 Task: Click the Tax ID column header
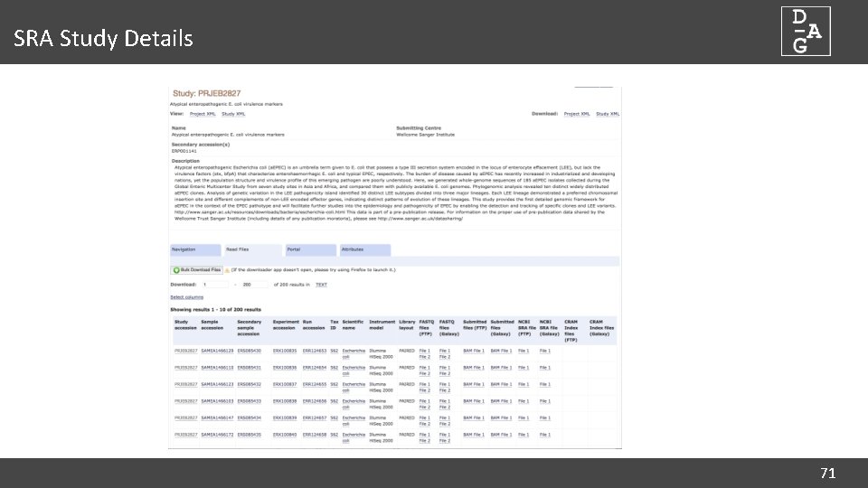[x=334, y=324]
